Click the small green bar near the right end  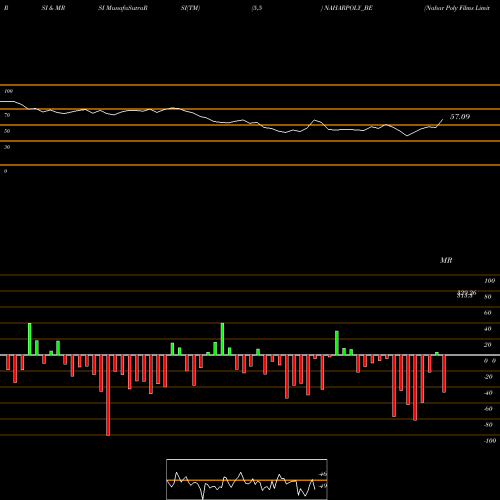pos(437,354)
